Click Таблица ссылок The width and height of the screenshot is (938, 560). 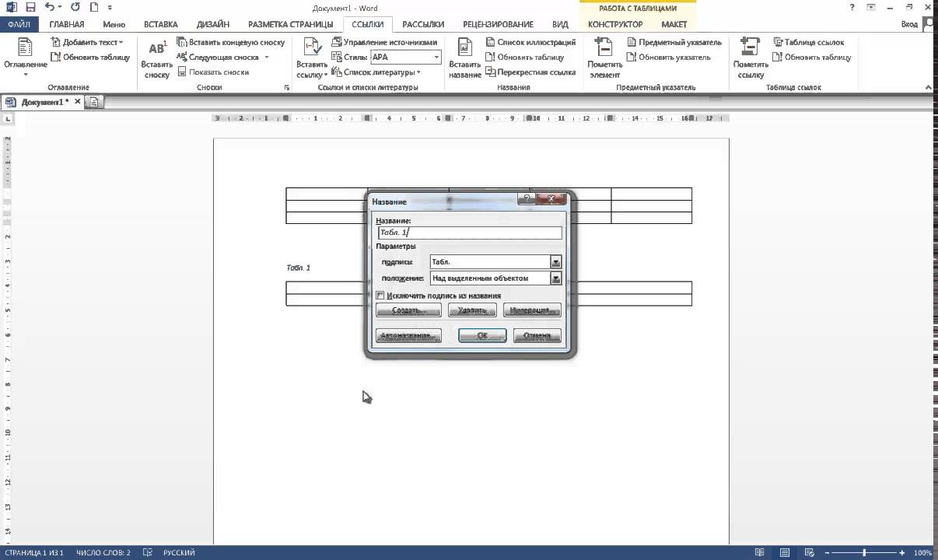[809, 42]
